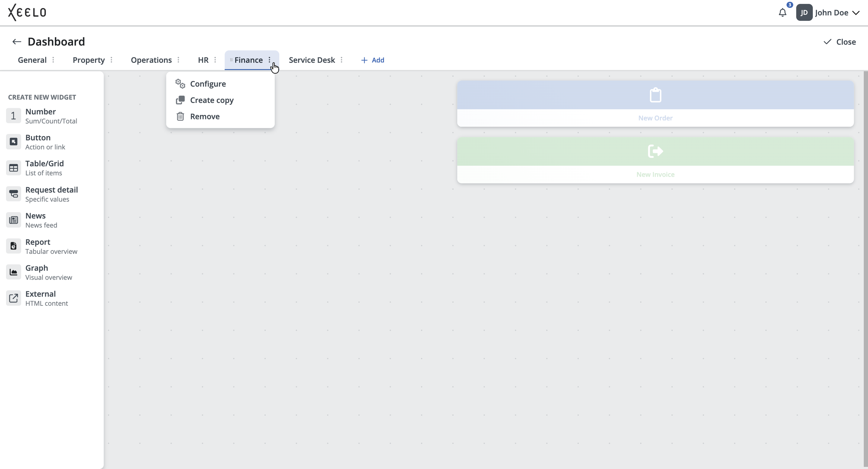
Task: Click the New Invoice widget label
Action: tap(655, 174)
